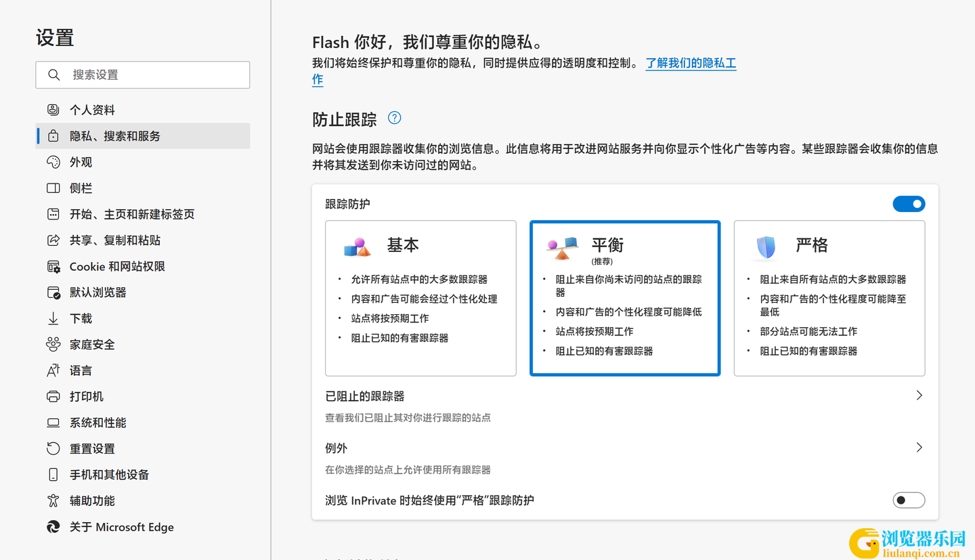Click the 下载 download arrow icon
Image resolution: width=975 pixels, height=560 pixels.
(x=53, y=318)
